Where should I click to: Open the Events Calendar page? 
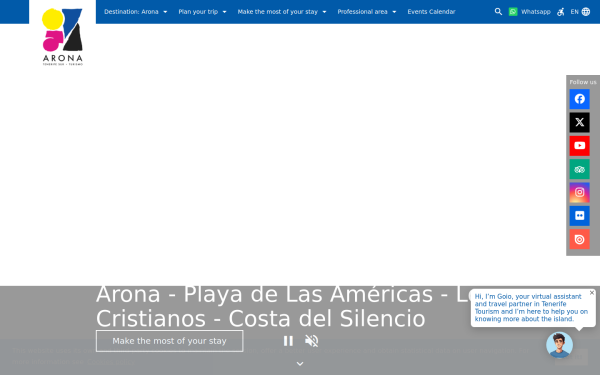point(431,12)
